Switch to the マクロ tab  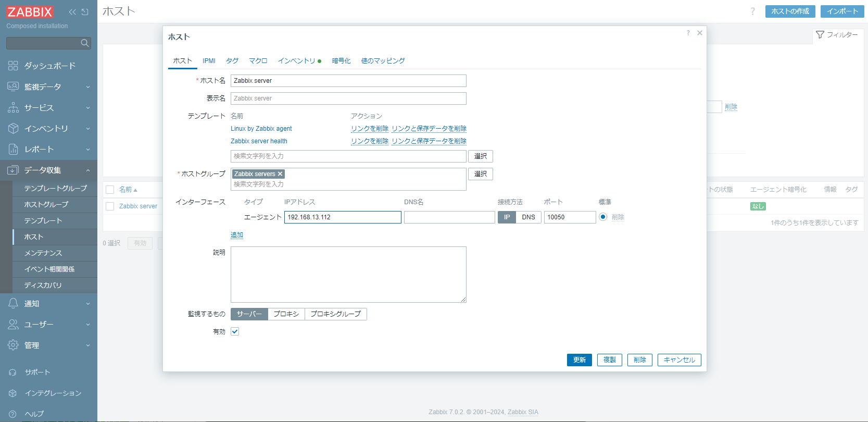click(x=258, y=61)
